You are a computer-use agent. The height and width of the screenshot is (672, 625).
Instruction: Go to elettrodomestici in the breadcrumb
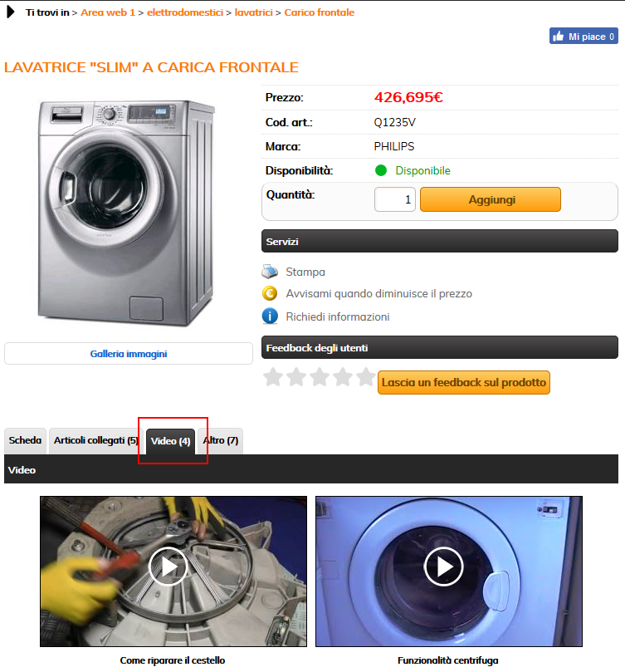[185, 12]
